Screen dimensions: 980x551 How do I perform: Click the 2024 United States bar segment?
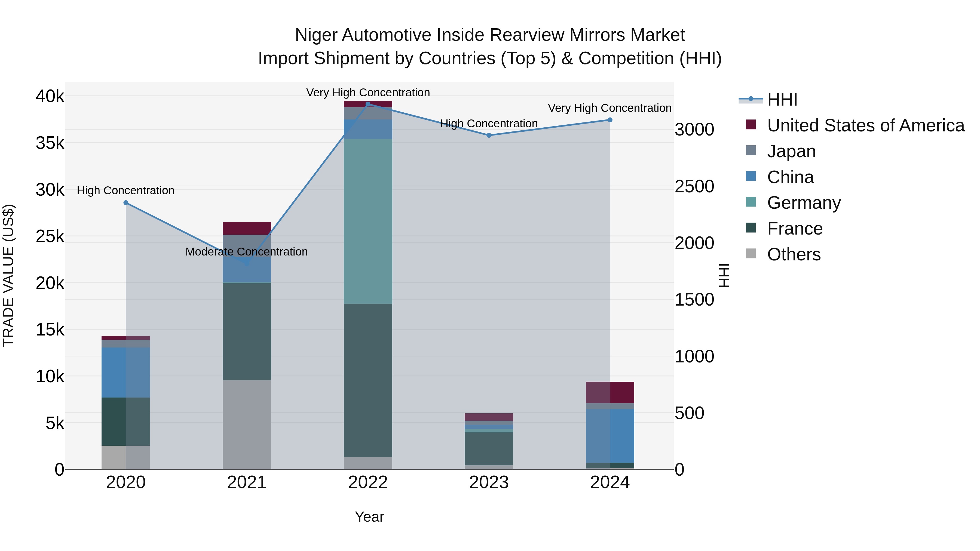(x=610, y=392)
